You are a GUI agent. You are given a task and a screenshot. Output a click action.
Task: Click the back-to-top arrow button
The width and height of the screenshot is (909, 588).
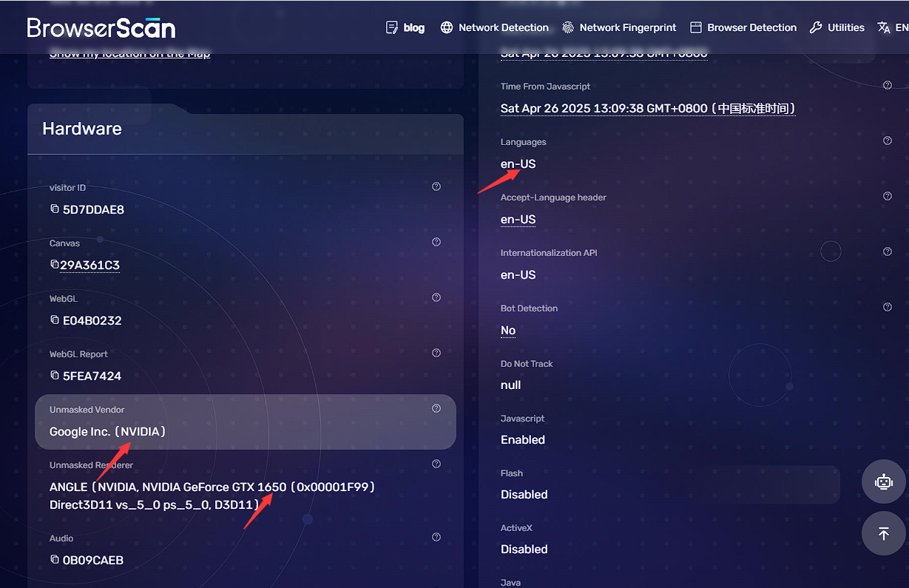click(884, 533)
